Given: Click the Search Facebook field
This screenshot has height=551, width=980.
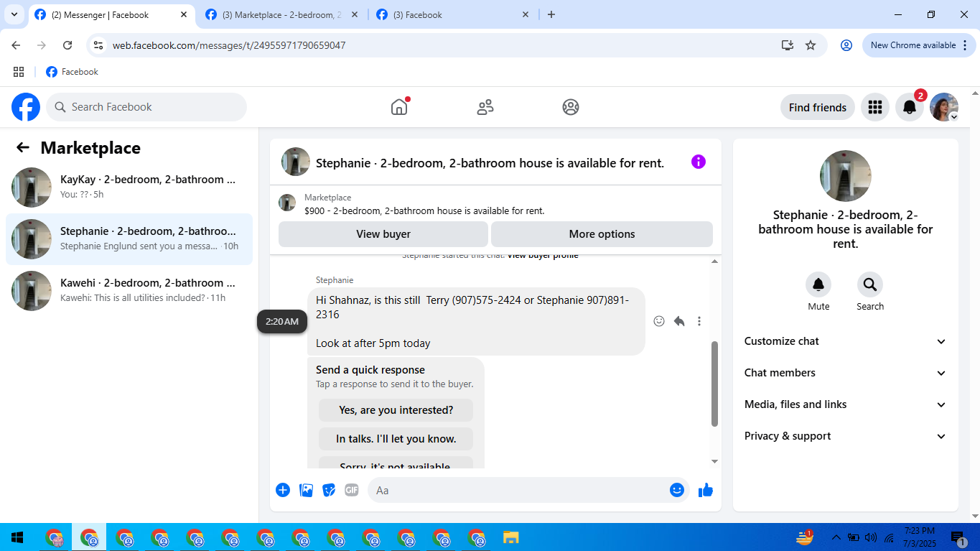Looking at the screenshot, I should point(146,107).
